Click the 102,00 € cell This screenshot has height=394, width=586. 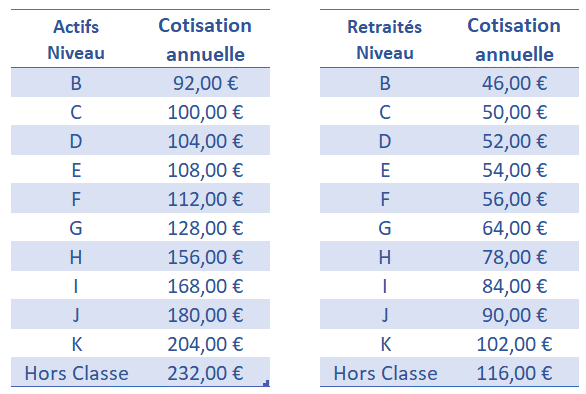click(515, 344)
